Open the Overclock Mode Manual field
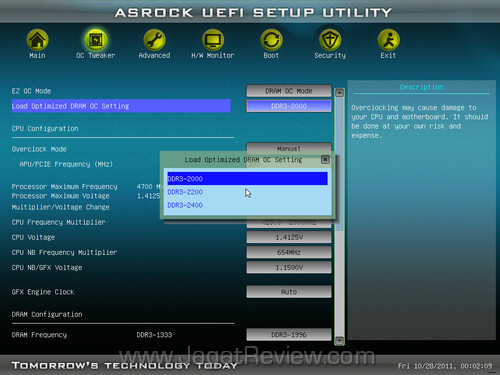The image size is (500, 375). (289, 147)
